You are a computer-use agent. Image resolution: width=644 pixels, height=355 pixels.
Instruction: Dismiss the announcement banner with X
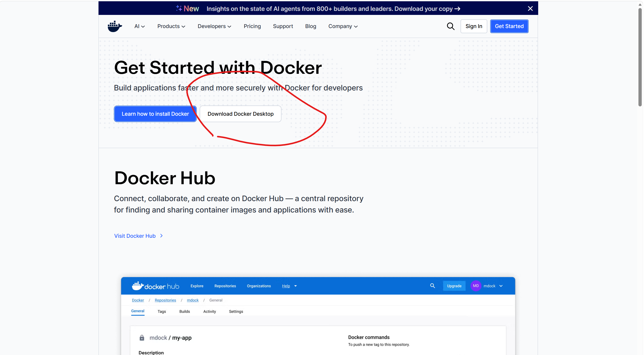530,9
